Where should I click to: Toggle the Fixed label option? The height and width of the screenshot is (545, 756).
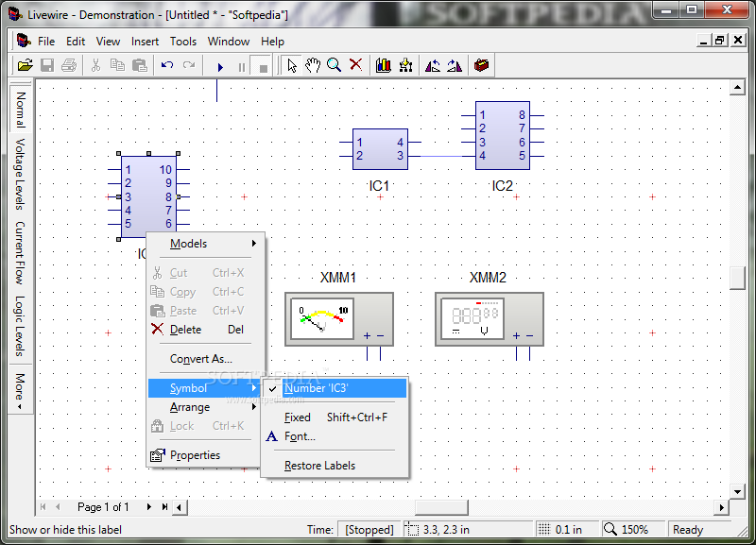[x=335, y=417]
